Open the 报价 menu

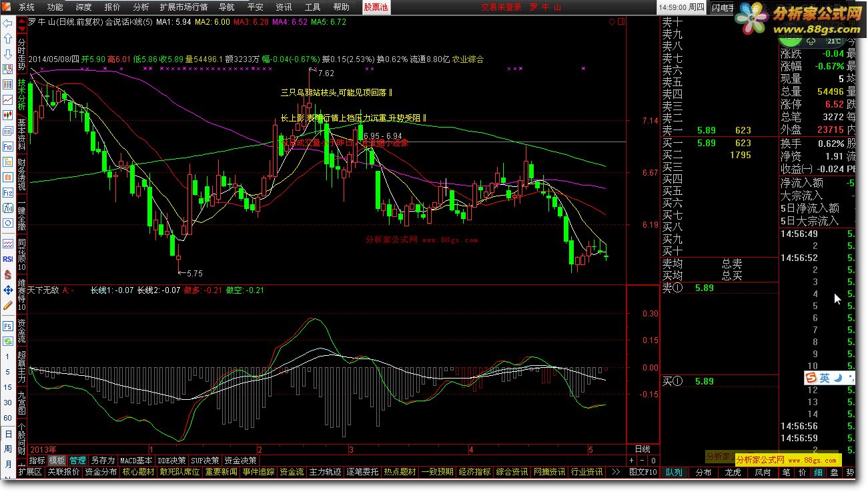(x=113, y=7)
